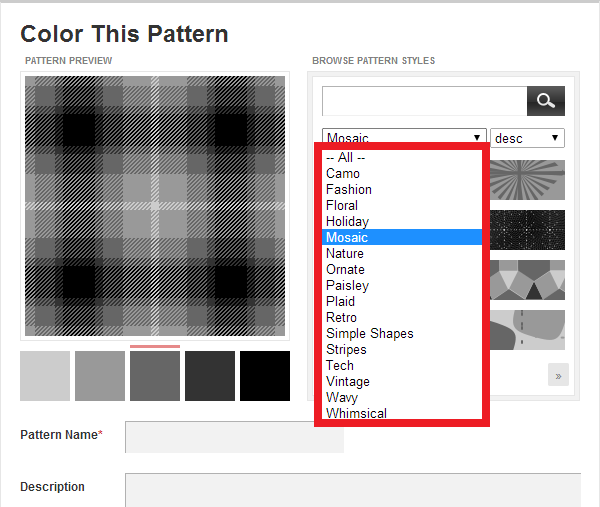Click the next page double-arrow icon
This screenshot has height=507, width=600.
point(558,376)
